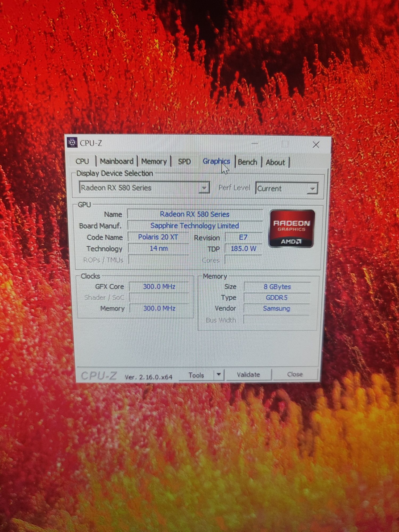Click the CPU-Z title bar app icon
399x532 pixels.
(x=72, y=143)
